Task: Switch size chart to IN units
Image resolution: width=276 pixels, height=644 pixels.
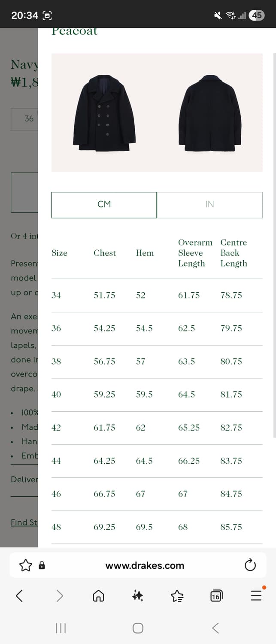Action: pyautogui.click(x=209, y=205)
